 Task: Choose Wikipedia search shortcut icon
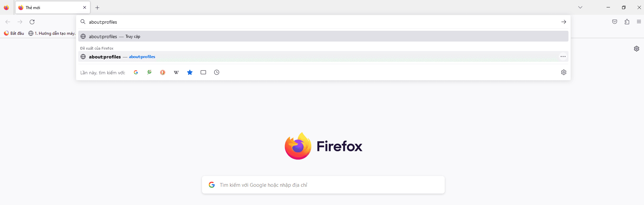(x=176, y=72)
